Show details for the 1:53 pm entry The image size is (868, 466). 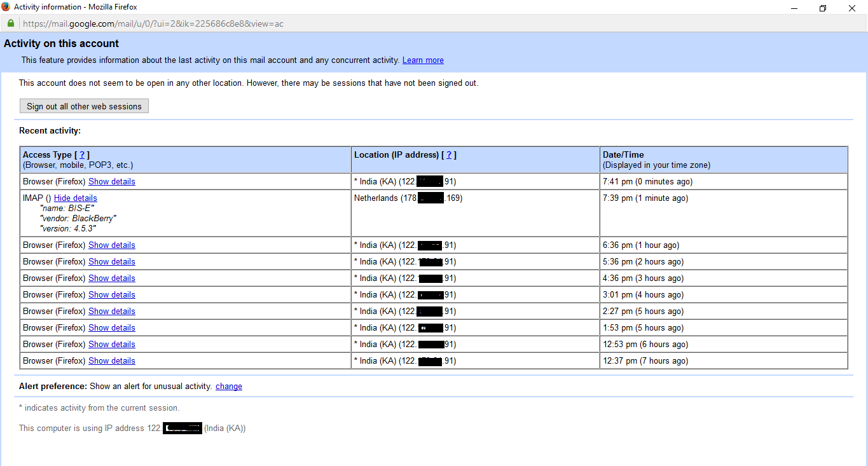tap(111, 328)
